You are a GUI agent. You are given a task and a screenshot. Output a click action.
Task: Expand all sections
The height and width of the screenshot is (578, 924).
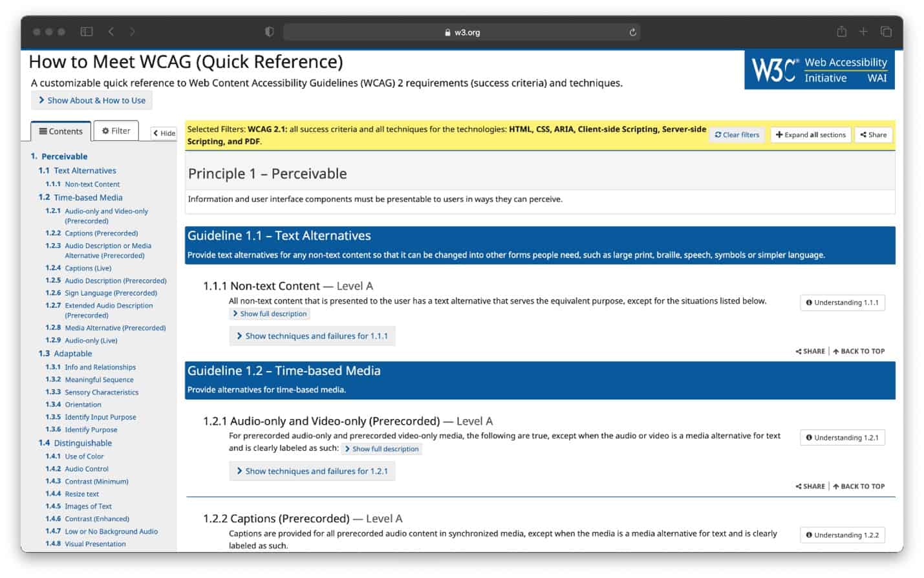[811, 134]
